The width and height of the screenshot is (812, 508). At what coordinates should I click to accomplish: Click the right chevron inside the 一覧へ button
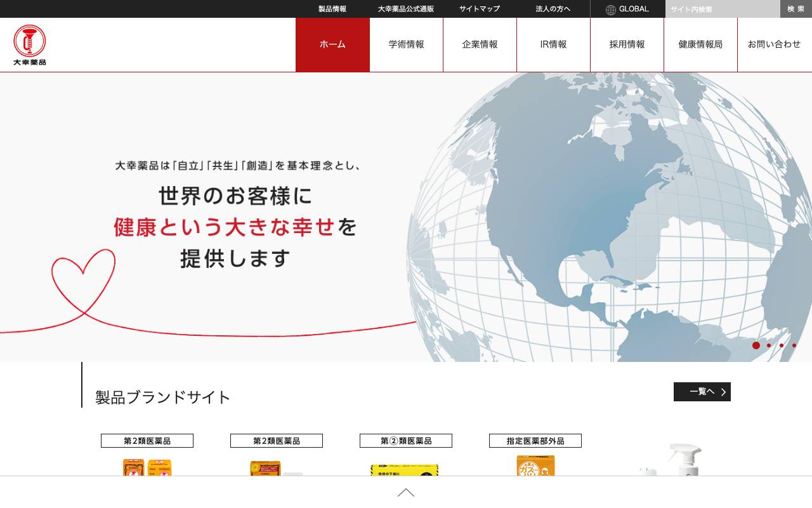point(722,392)
